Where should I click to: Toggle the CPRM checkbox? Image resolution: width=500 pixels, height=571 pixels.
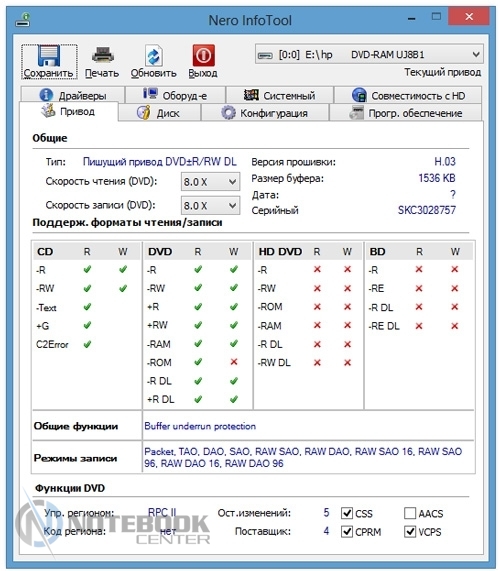347,532
